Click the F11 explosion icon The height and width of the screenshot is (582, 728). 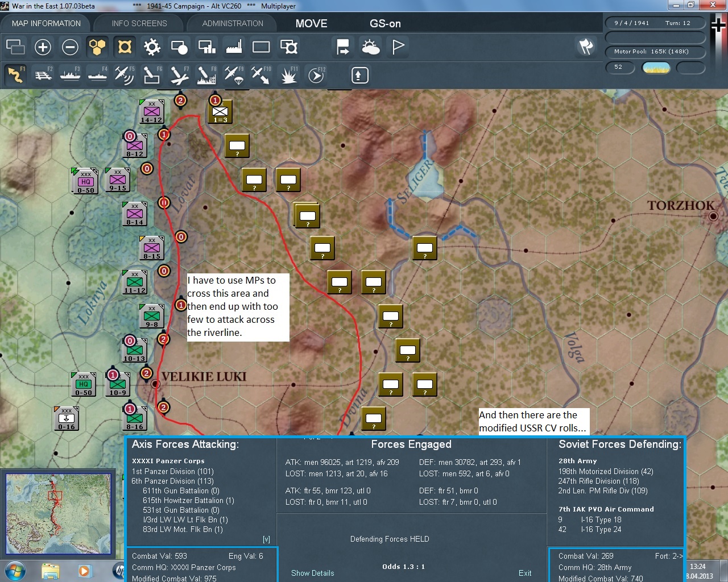[x=288, y=74]
